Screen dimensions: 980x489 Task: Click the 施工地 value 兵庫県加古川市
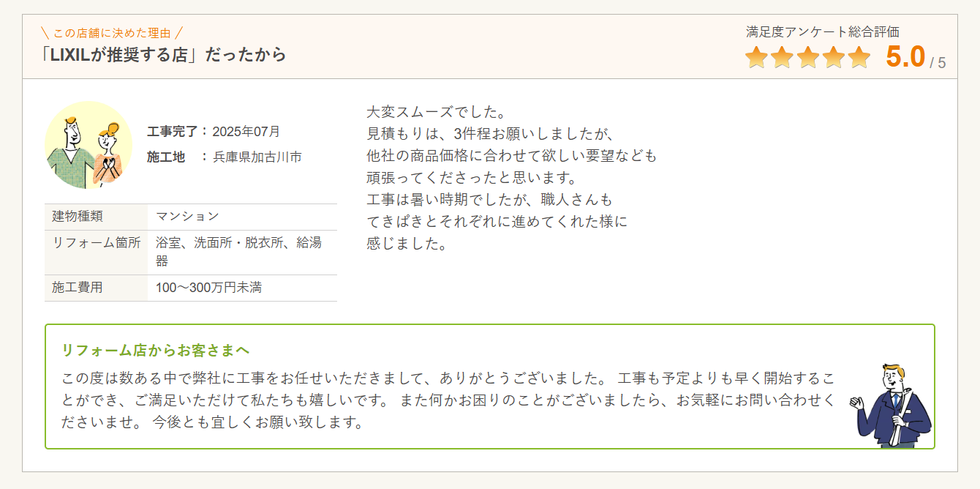257,157
